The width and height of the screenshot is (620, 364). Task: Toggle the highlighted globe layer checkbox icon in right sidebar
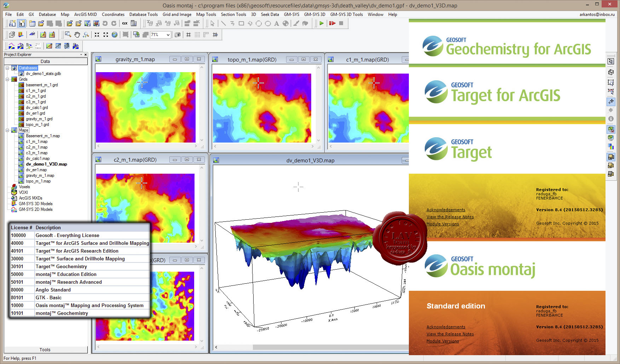pyautogui.click(x=611, y=129)
